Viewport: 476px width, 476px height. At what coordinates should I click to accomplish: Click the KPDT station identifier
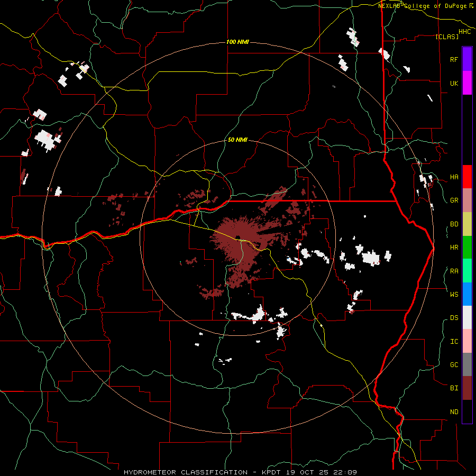pos(272,472)
